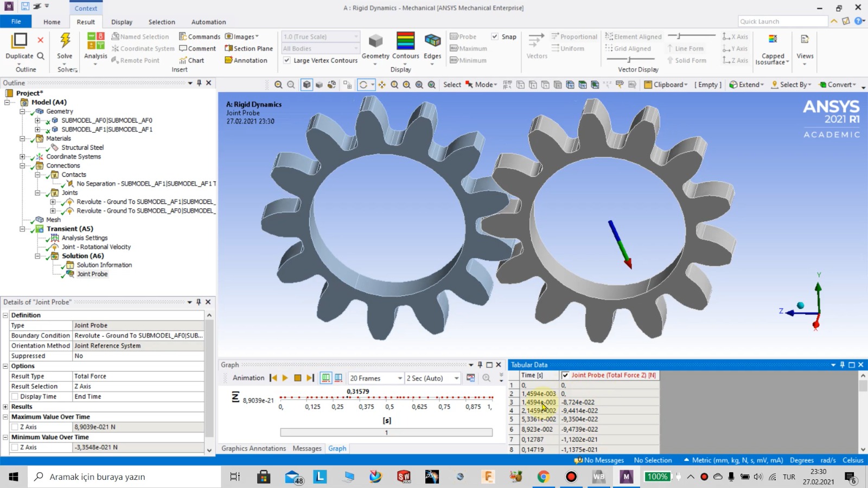Click the Metric units status entry
The image size is (868, 488).
click(734, 460)
